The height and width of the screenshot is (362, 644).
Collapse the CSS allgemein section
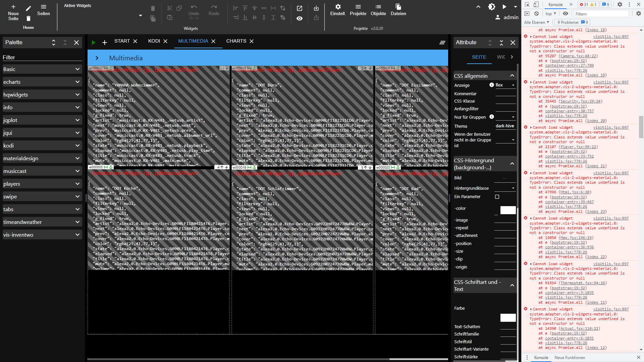512,76
